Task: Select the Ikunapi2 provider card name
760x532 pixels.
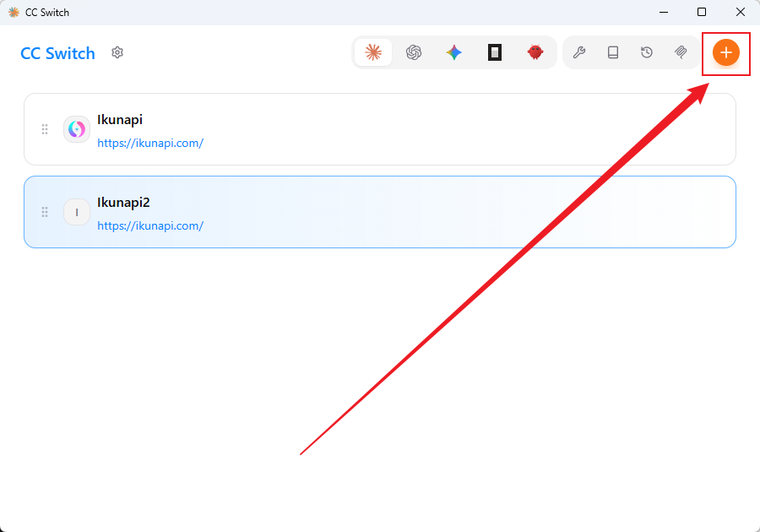Action: tap(123, 203)
